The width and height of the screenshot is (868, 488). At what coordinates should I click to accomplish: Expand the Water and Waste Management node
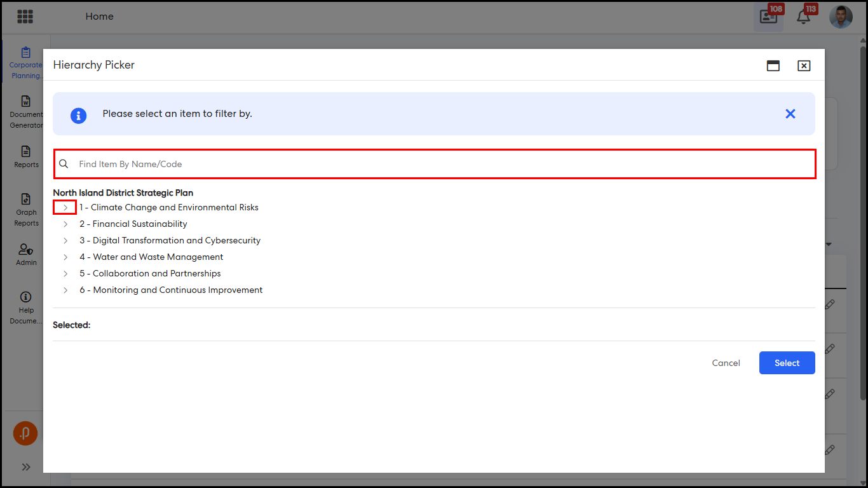coord(65,257)
